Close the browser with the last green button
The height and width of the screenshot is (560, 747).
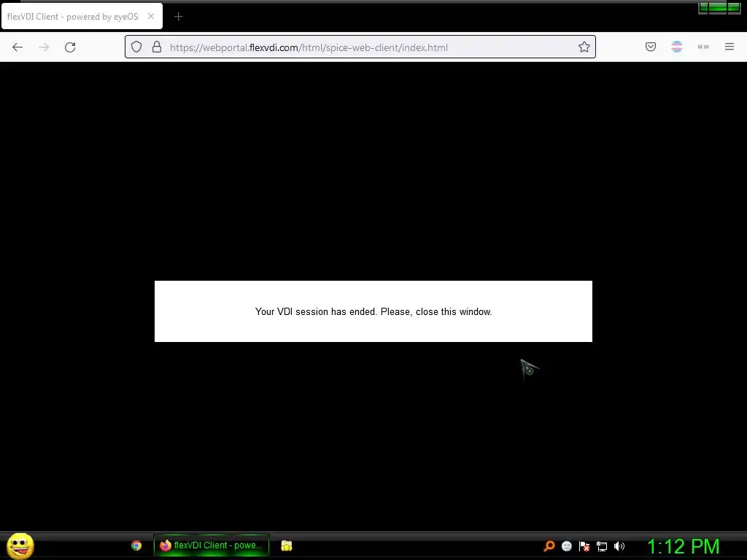click(x=734, y=7)
